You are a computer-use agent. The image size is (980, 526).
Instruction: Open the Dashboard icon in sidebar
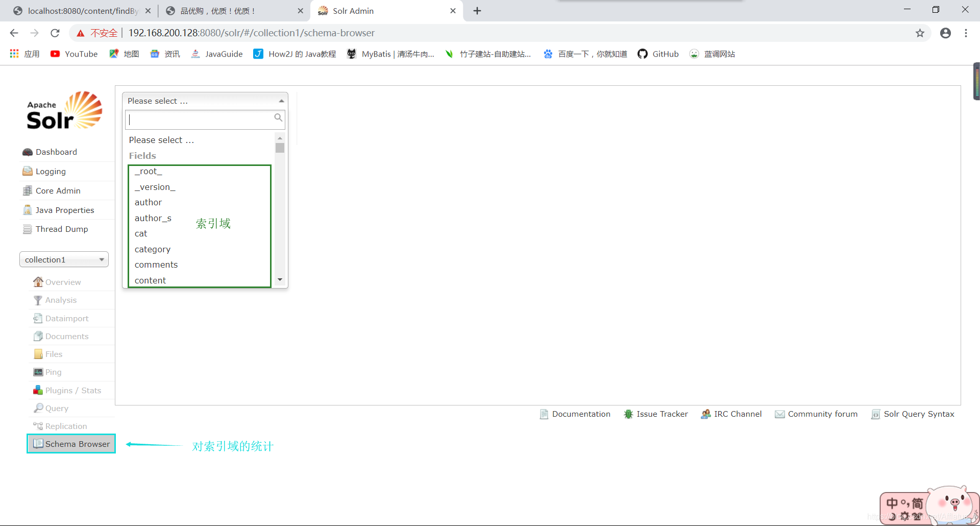[28, 152]
